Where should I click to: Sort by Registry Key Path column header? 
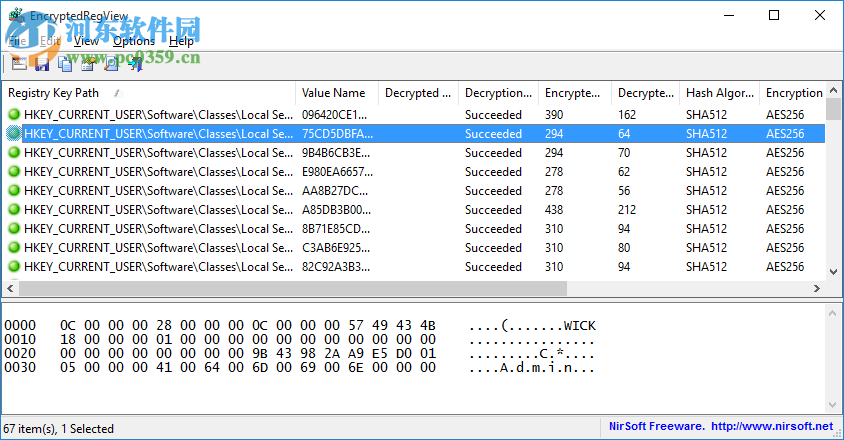click(149, 93)
